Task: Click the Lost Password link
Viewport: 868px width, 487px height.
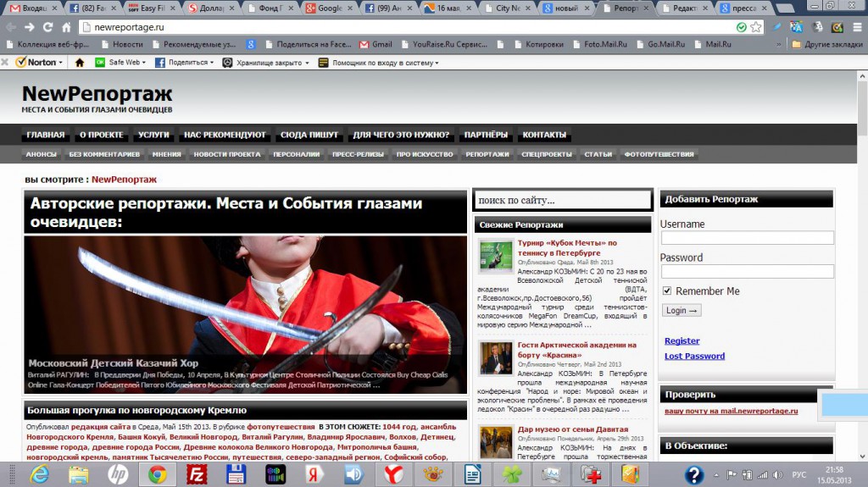Action: coord(695,356)
